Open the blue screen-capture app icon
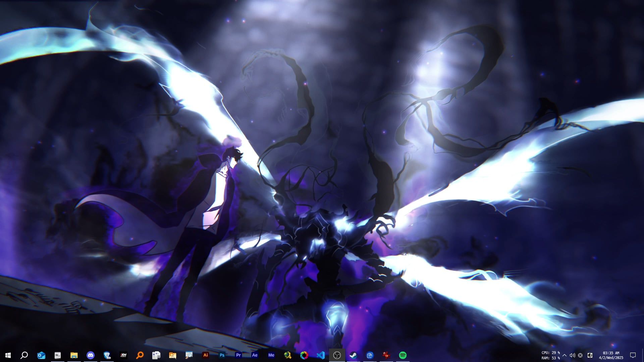This screenshot has width=644, height=362. tap(370, 355)
